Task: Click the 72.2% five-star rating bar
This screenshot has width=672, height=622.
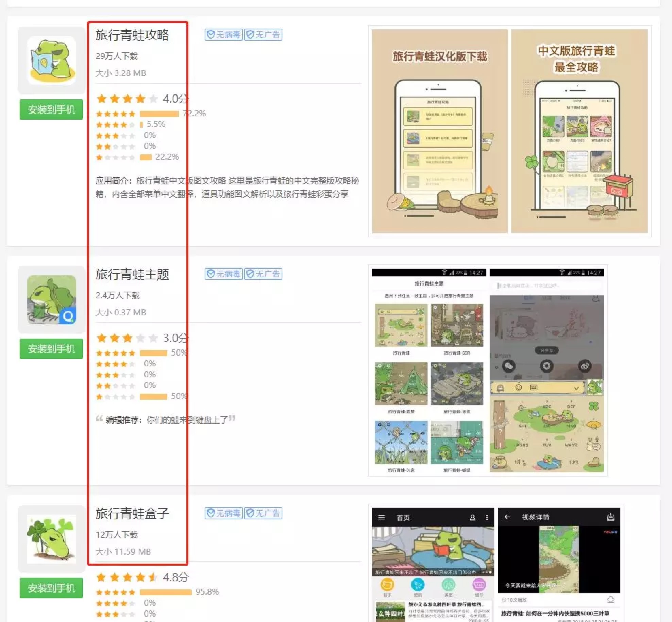Action: (x=159, y=114)
